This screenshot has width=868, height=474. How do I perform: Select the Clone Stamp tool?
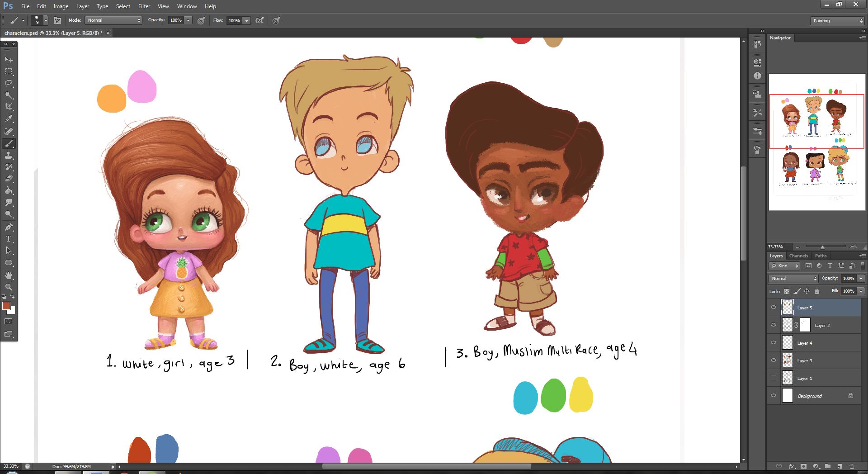point(9,155)
